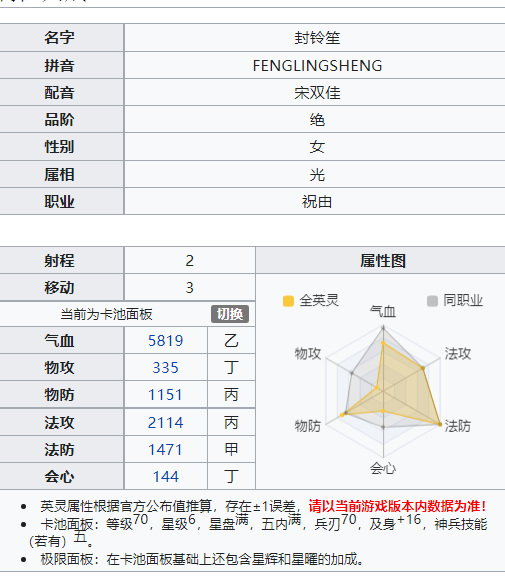Image resolution: width=505 pixels, height=578 pixels.
Task: Open the 物攻 value 335 link
Action: click(x=166, y=368)
